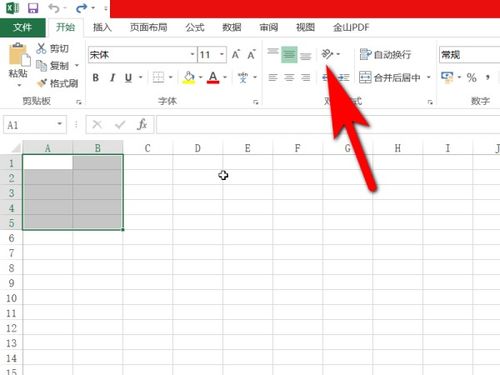The image size is (500, 375).
Task: Open the Copy dropdown arrow
Action: pos(77,65)
